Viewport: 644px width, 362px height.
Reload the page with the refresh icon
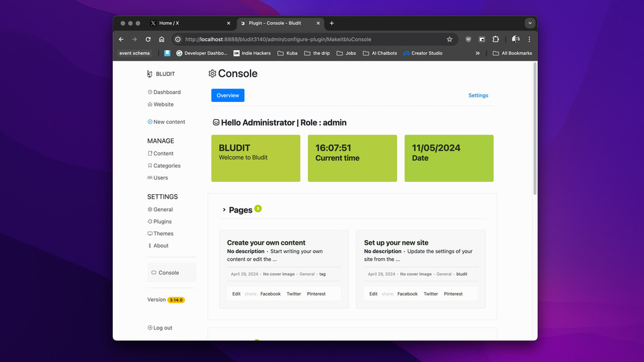click(x=148, y=39)
